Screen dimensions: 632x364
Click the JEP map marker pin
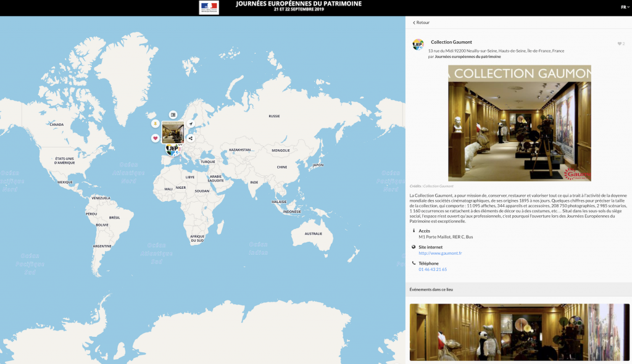(x=173, y=149)
